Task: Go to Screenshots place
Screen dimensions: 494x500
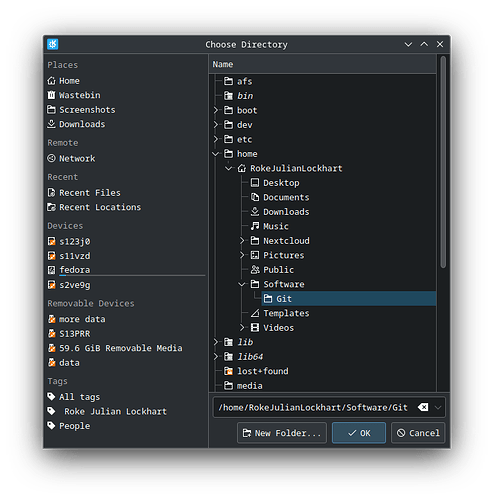Action: click(x=81, y=110)
